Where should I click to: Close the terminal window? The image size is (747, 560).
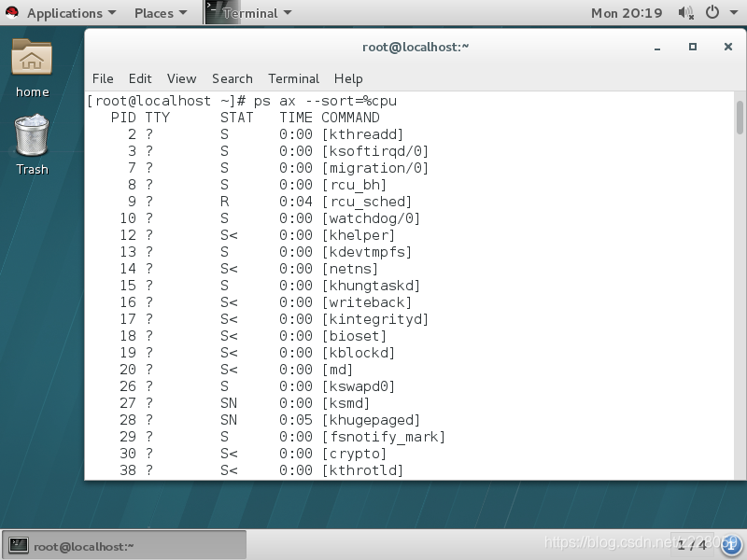(728, 47)
